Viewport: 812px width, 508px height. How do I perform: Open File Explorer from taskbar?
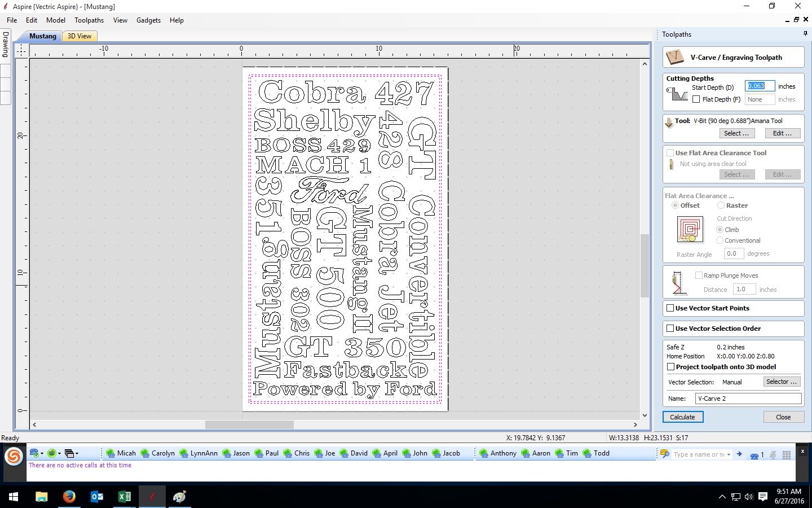pos(41,496)
